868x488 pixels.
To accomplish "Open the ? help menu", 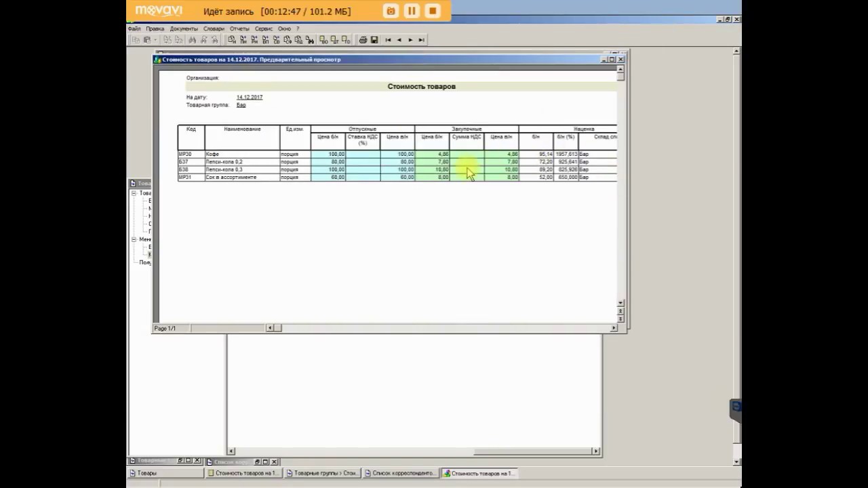I will (x=298, y=29).
